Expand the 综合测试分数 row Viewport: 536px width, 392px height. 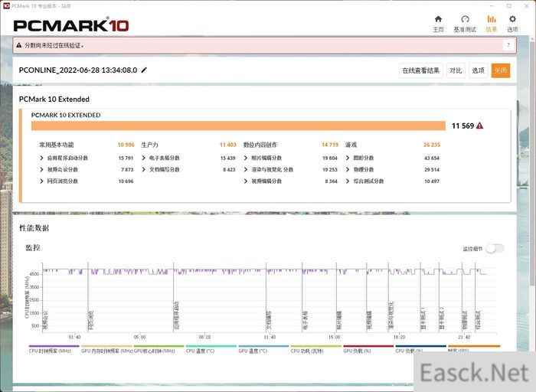(x=348, y=181)
